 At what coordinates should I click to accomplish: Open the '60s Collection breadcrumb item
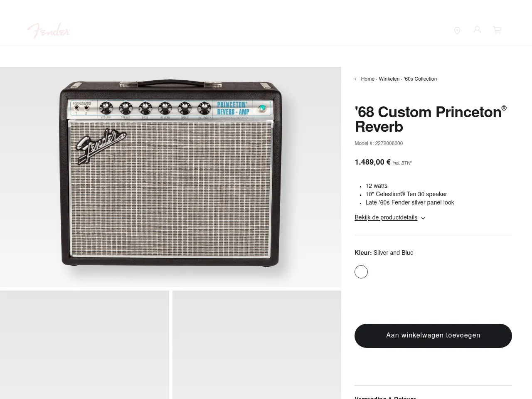click(x=420, y=79)
